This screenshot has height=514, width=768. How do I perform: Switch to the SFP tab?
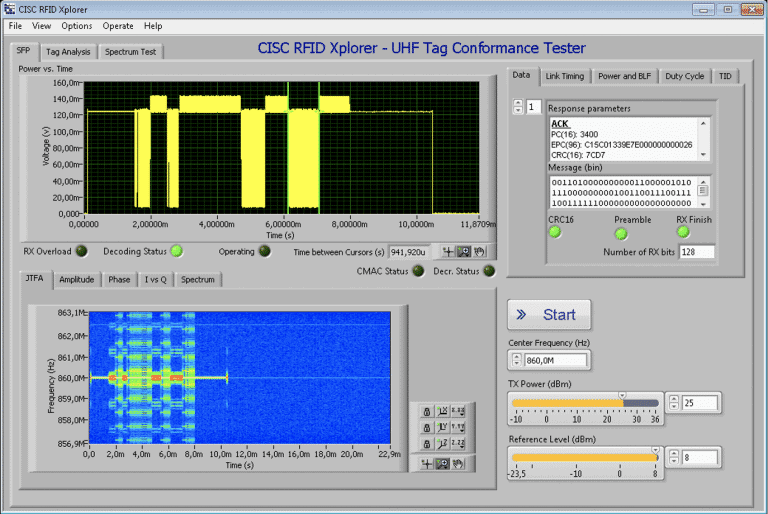[24, 50]
